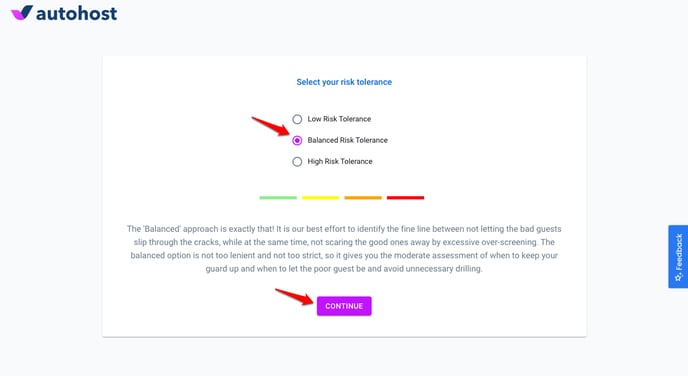Click the word Feedback on side tab
Viewport: 688px width, 376px height.
click(x=679, y=252)
